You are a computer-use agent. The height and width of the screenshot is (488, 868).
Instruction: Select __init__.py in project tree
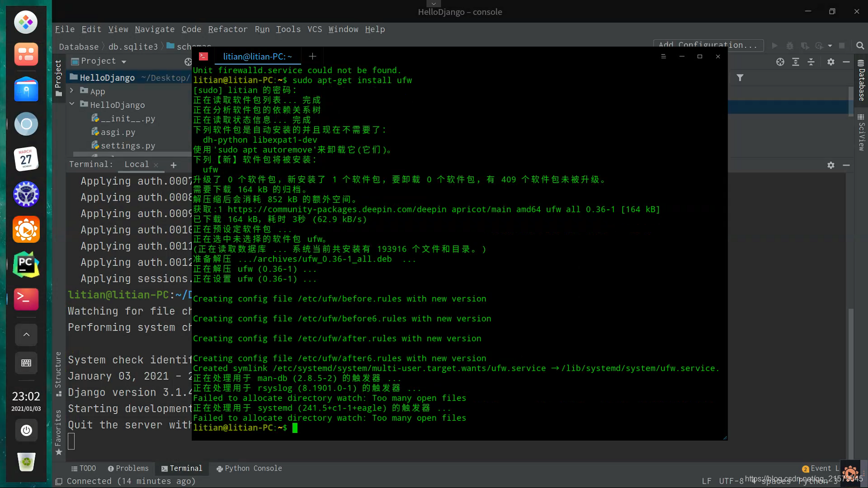[x=128, y=118]
